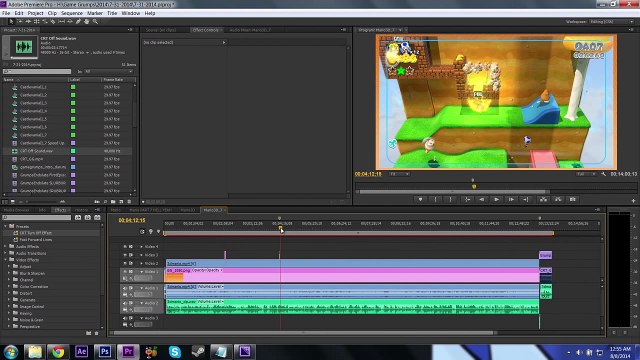
Task: Click the Lift button in Program Monitor
Action: (x=543, y=199)
